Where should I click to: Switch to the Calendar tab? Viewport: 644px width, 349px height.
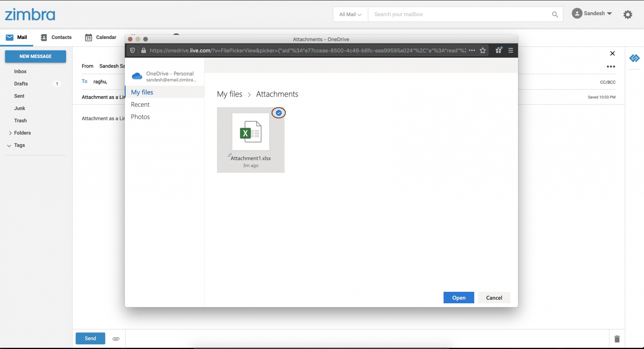101,37
